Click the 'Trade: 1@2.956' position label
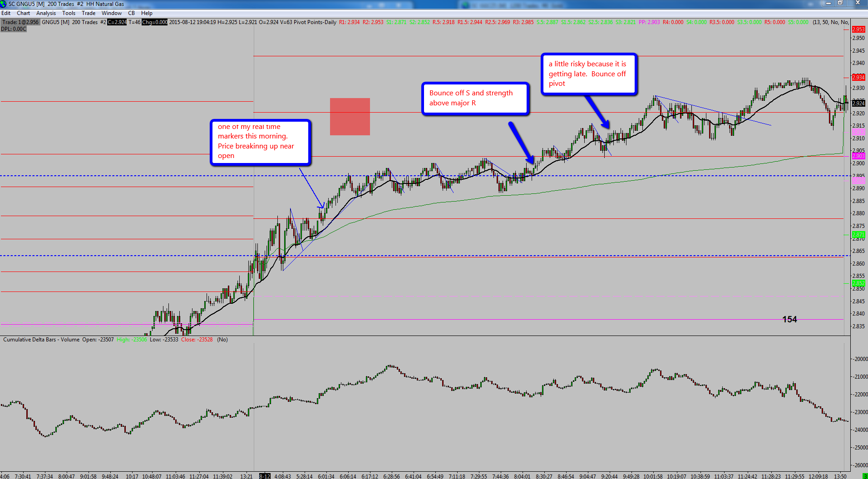 (x=20, y=22)
